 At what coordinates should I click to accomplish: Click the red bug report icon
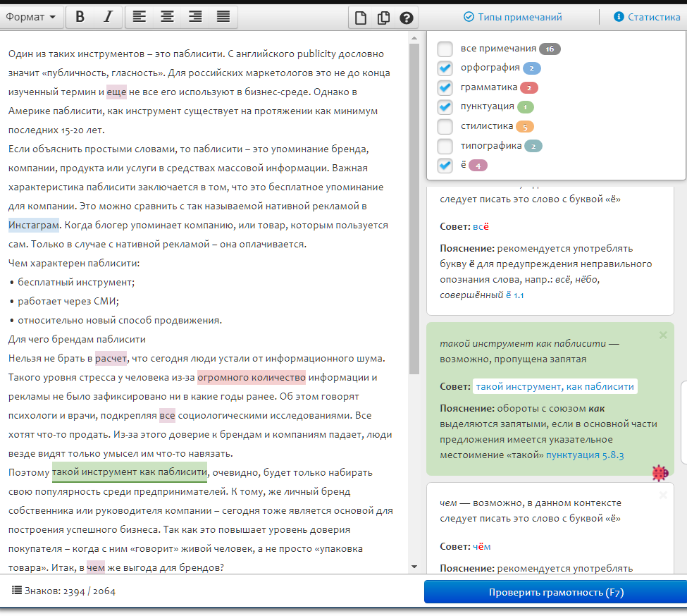[x=660, y=474]
